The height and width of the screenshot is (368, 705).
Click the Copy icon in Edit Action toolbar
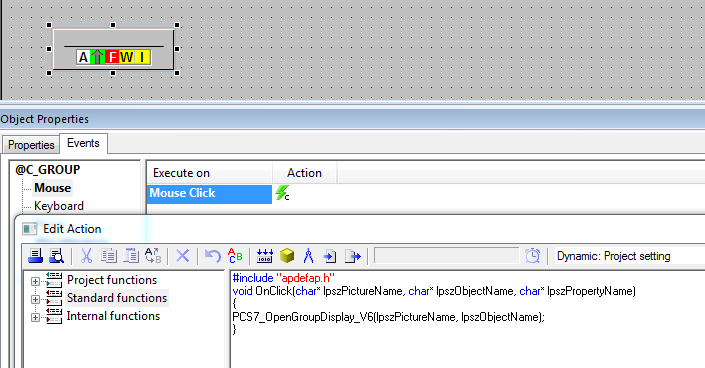tap(108, 256)
